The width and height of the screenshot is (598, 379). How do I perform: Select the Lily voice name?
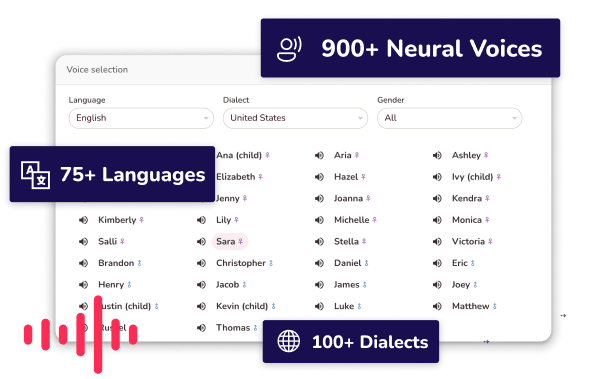(x=223, y=220)
